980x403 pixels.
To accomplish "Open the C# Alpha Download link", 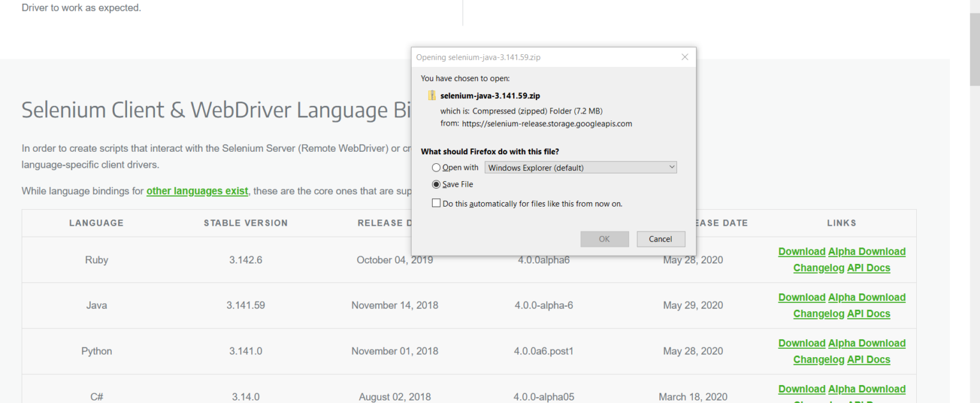I will coord(867,389).
